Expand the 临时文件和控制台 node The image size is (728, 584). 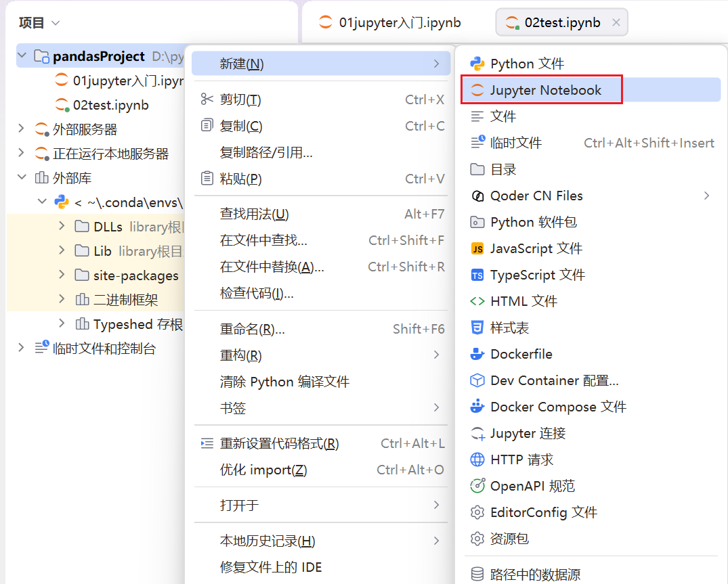click(21, 347)
